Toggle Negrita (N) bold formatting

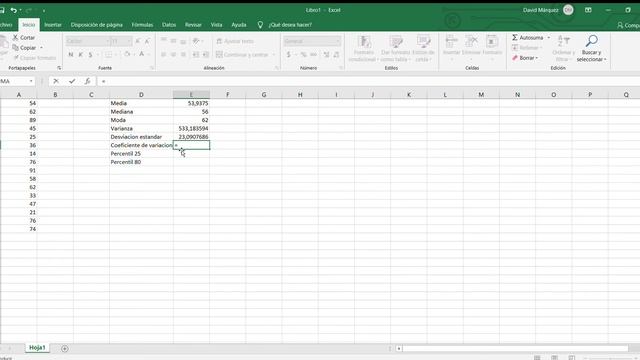tap(71, 54)
